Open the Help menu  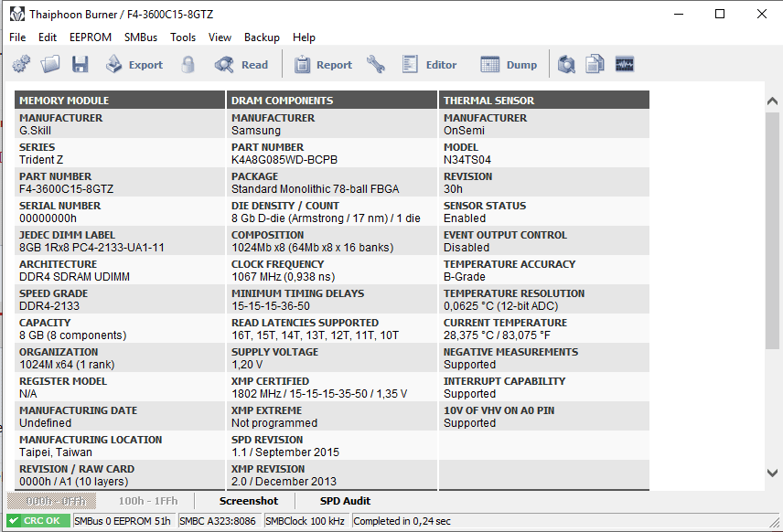click(x=304, y=37)
